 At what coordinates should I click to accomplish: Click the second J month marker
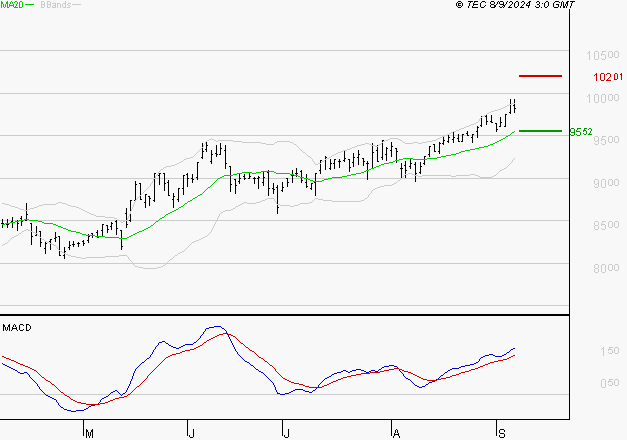click(286, 433)
